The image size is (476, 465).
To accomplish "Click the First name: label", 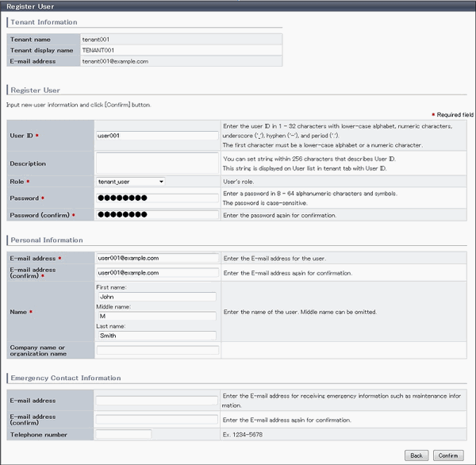I will point(111,287).
